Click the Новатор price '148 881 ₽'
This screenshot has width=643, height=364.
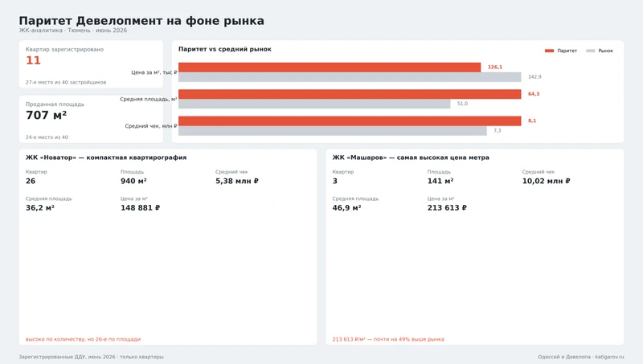(x=140, y=208)
